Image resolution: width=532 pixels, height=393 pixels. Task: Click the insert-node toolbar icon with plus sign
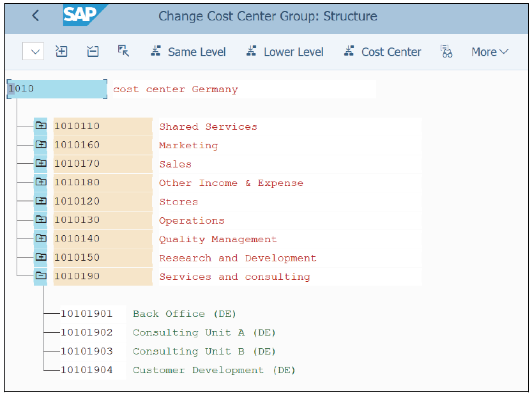[61, 51]
